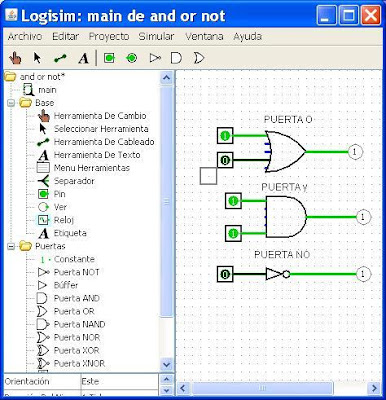This screenshot has width=386, height=400.
Task: Choose Separador in tree
Action: [x=74, y=181]
